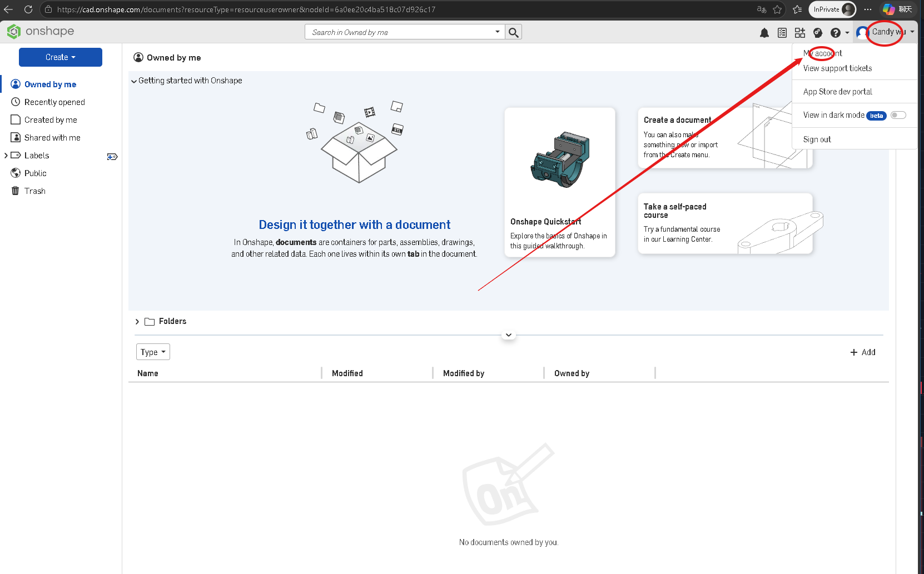Open the browser favorites list icon

[797, 9]
